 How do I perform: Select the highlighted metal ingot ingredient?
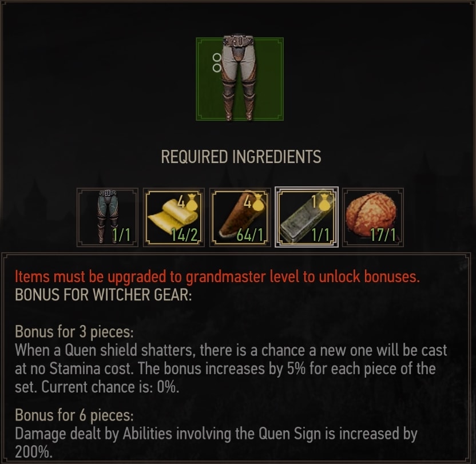click(x=307, y=217)
